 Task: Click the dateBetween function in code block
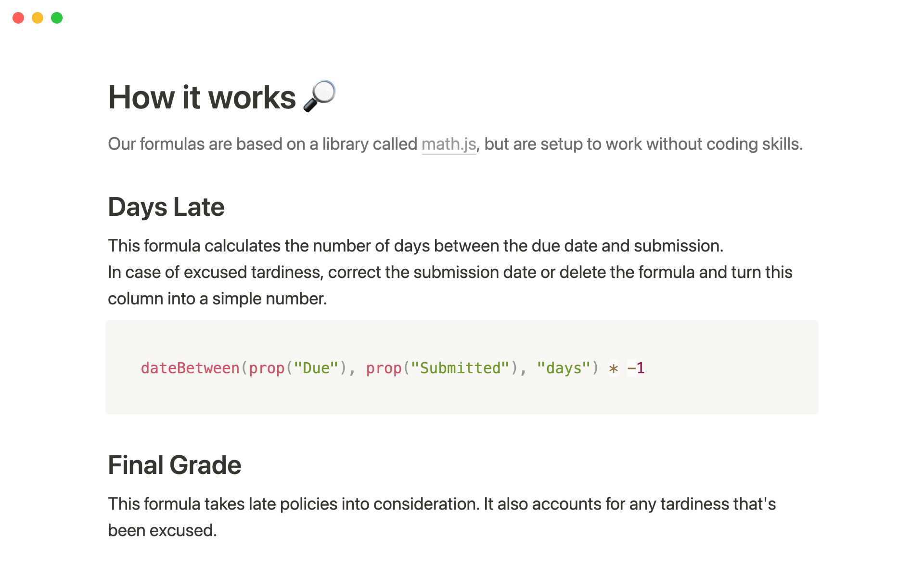190,368
